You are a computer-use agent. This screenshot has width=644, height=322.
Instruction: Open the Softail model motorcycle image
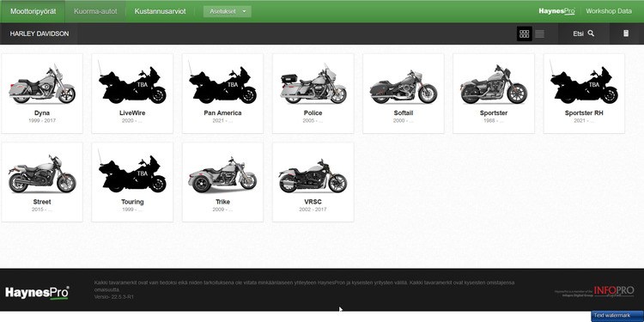coord(404,87)
